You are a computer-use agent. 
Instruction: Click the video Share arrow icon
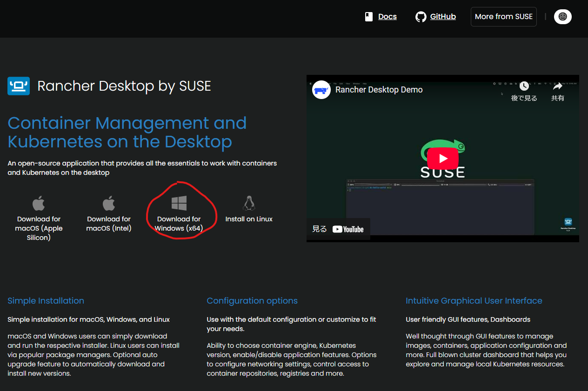coord(558,86)
